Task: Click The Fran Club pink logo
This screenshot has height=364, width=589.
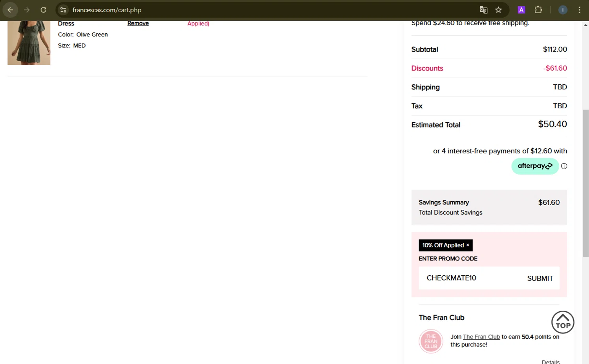Action: [x=431, y=341]
